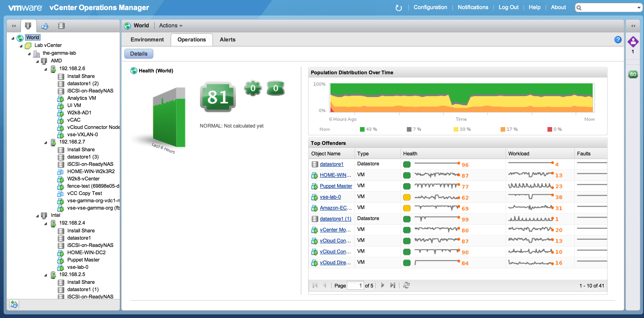
Task: Switch to the Environment tab
Action: [147, 40]
